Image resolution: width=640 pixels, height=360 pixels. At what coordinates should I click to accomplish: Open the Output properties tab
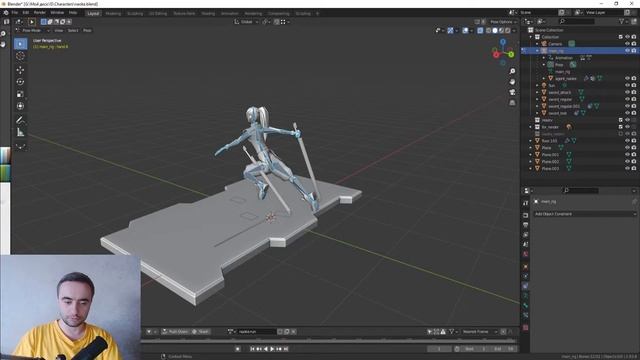pos(526,225)
